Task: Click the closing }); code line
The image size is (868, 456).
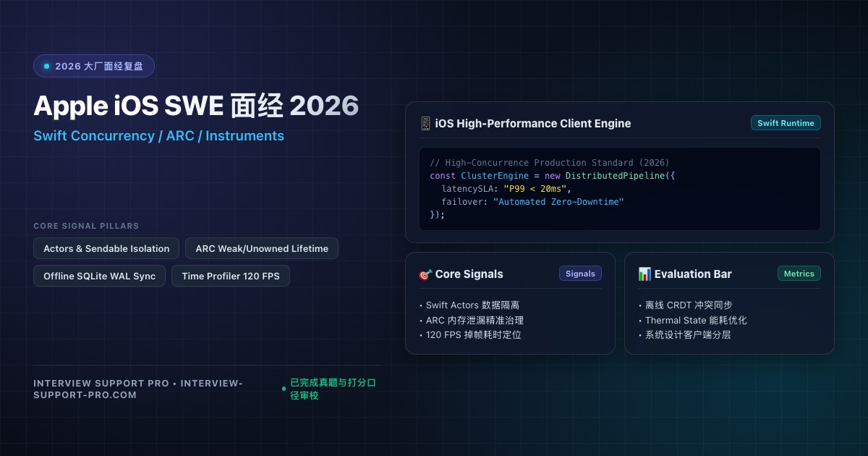Action: (438, 214)
